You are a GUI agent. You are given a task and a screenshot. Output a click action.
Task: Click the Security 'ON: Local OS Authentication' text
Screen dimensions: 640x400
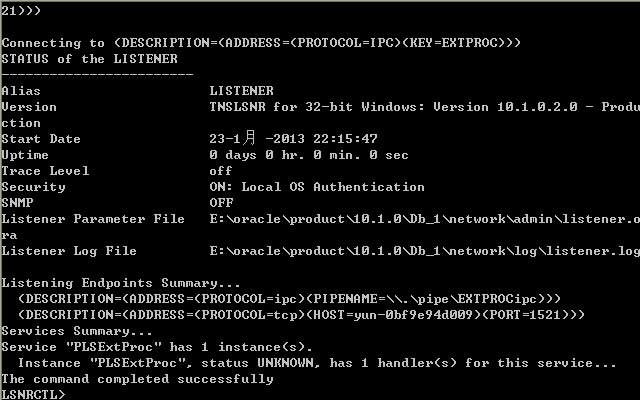coord(317,187)
